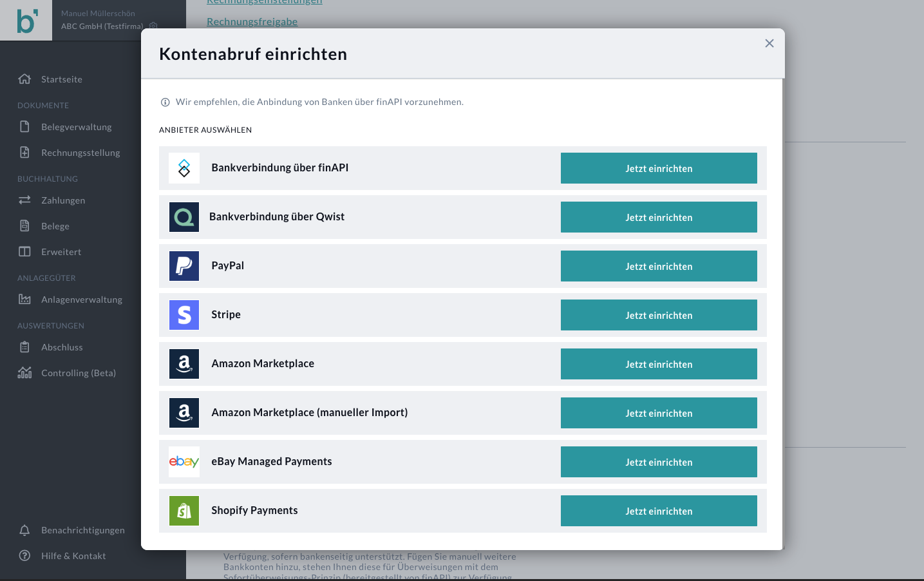Click the Rechnungsstellung icon in the sidebar
This screenshot has width=924, height=581.
[24, 153]
